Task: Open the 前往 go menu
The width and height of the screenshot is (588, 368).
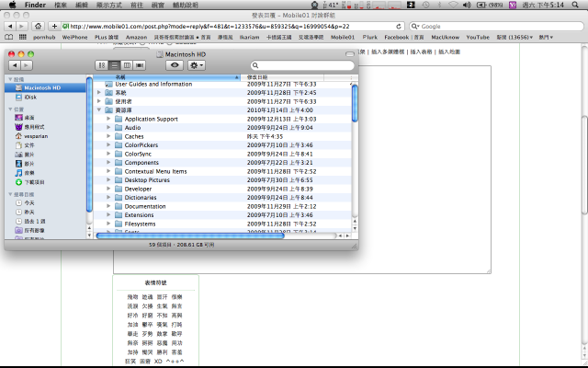Action: (137, 5)
